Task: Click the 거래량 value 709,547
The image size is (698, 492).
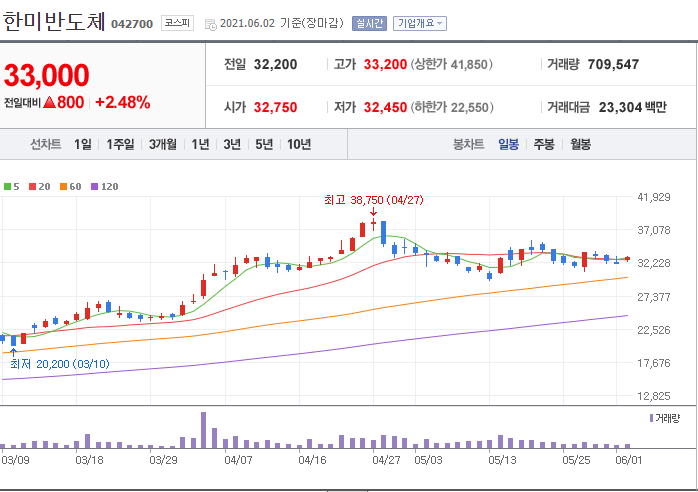Action: 613,65
